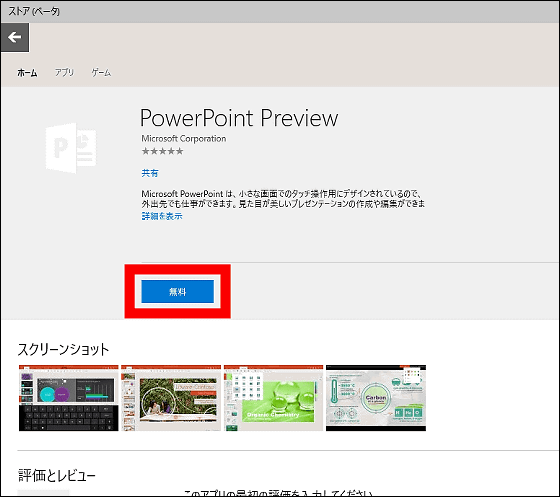Go back with the arrow button
Image resolution: width=560 pixels, height=497 pixels.
tap(15, 37)
